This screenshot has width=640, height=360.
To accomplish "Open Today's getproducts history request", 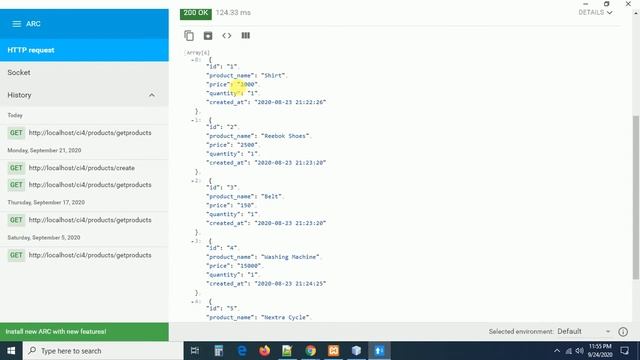I will (x=84, y=133).
